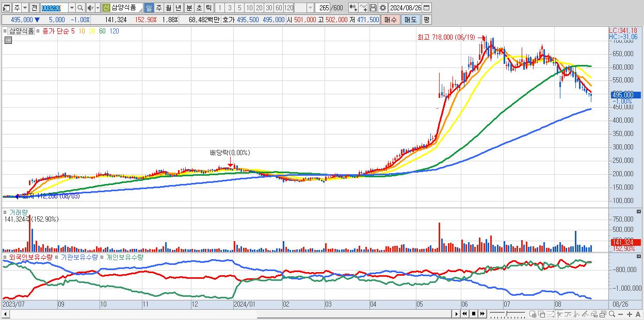This screenshot has width=644, height=320.
Task: Click the 매수 buy button
Action: 391,20
